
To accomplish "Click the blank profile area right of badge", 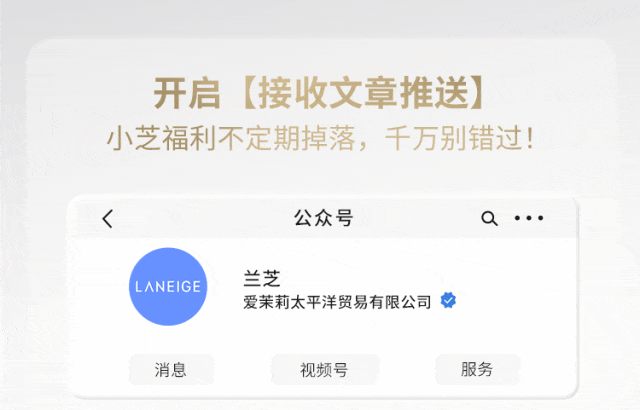I will [x=514, y=294].
